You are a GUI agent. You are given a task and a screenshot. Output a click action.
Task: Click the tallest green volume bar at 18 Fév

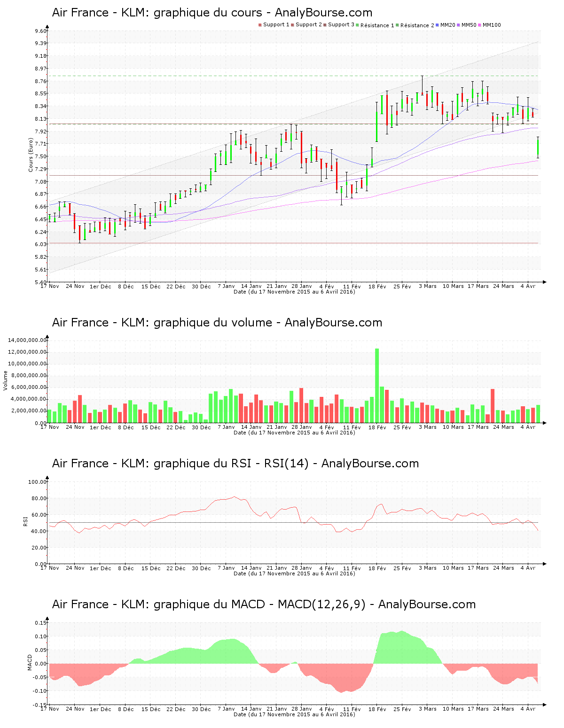(x=377, y=386)
